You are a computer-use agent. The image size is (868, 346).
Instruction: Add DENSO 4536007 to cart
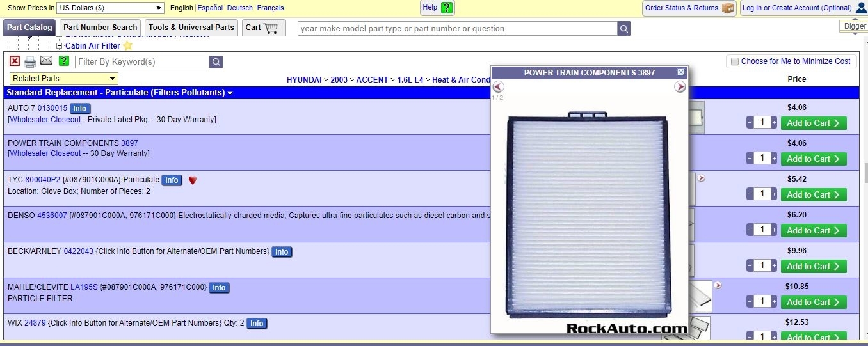coord(813,230)
